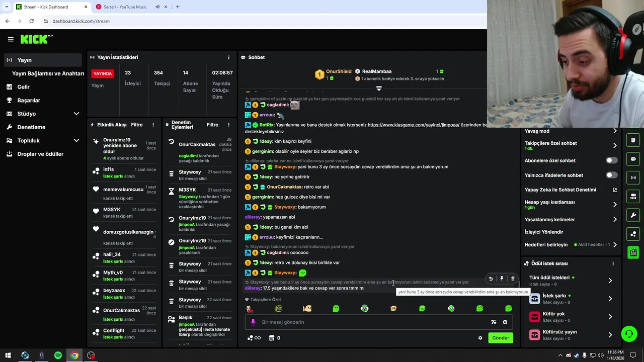Screen dimensions: 644x362
Task: Pin the hovered dillaray chat message
Action: pos(502,279)
